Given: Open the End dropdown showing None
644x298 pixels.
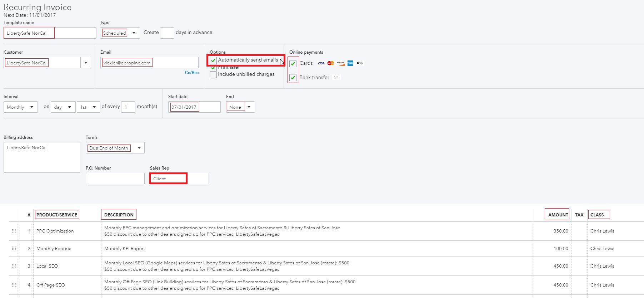Looking at the screenshot, I should pos(240,107).
